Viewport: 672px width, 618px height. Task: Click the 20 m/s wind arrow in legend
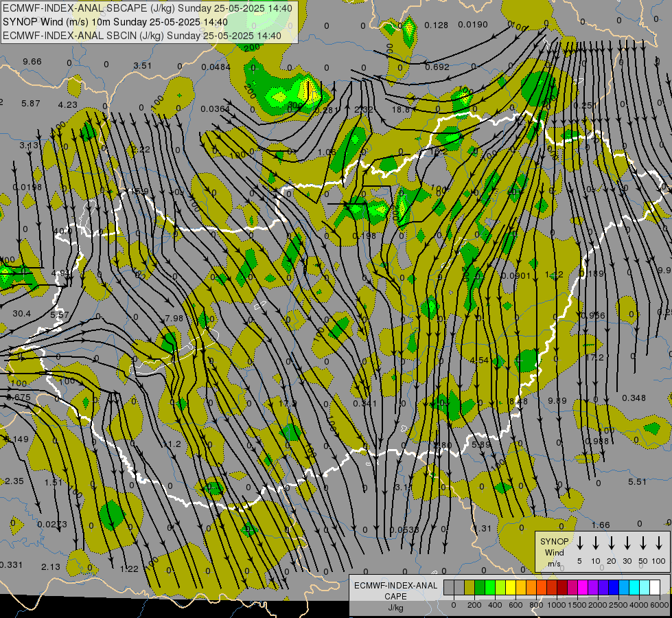click(x=612, y=542)
